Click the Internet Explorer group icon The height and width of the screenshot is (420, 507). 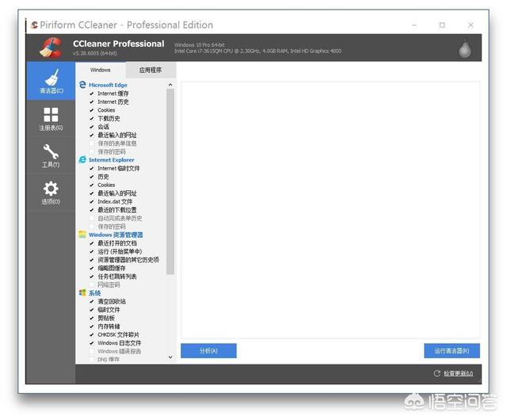click(x=82, y=159)
